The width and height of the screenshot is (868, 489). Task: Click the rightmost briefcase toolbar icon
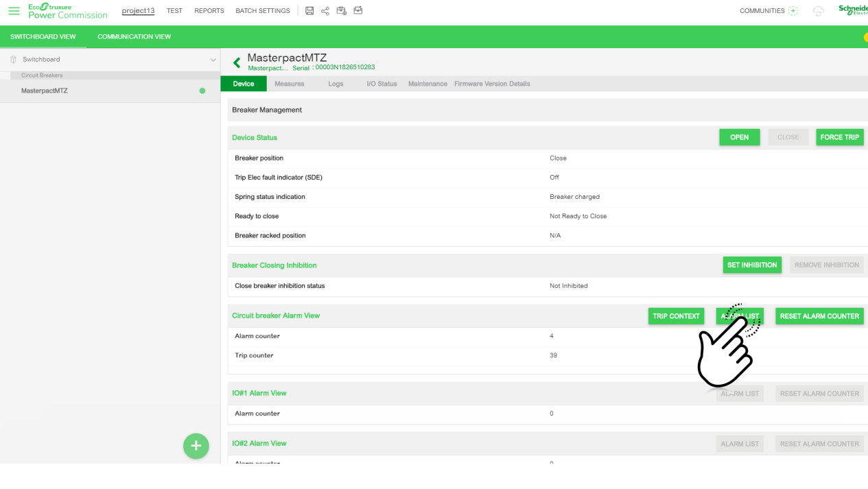[x=358, y=11]
